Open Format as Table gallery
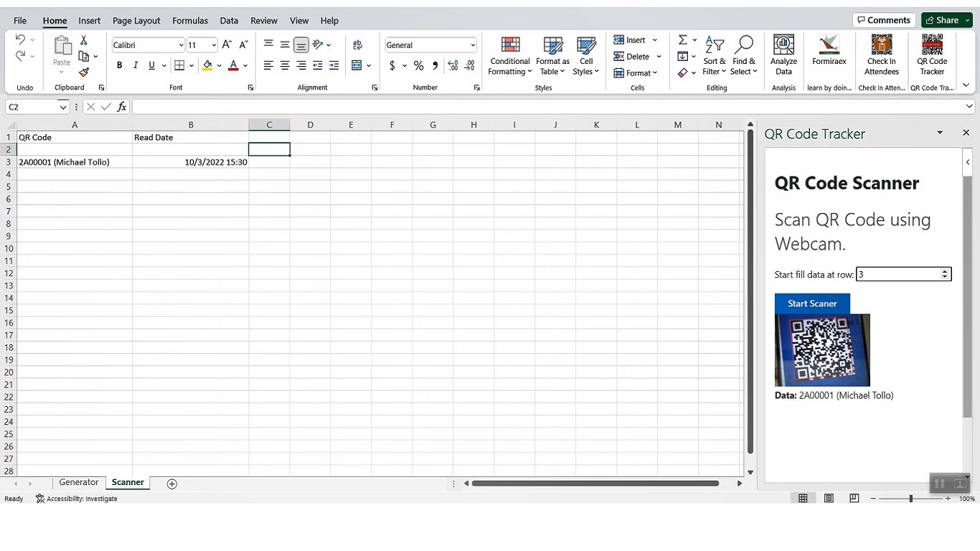The width and height of the screenshot is (980, 551). tap(552, 56)
